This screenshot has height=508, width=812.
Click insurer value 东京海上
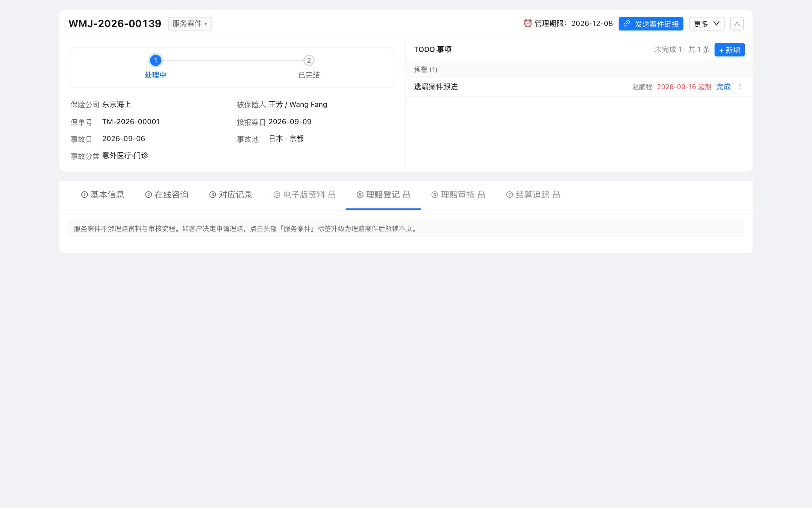tap(117, 105)
